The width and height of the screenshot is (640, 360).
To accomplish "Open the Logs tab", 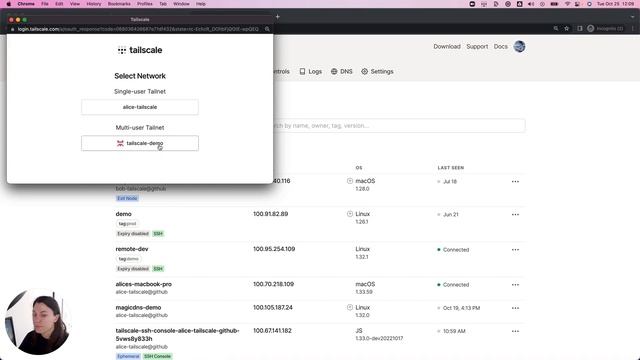I will [311, 71].
